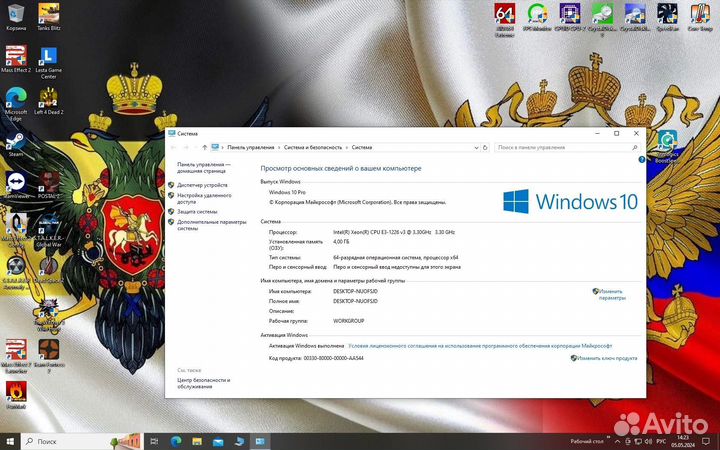Select the TeamViewer desktop icon

16,185
